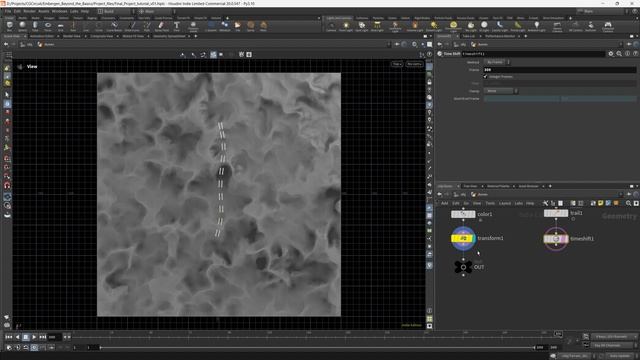This screenshot has height=360, width=640.
Task: Add a new network pane tab via plus
Action: click(550, 186)
